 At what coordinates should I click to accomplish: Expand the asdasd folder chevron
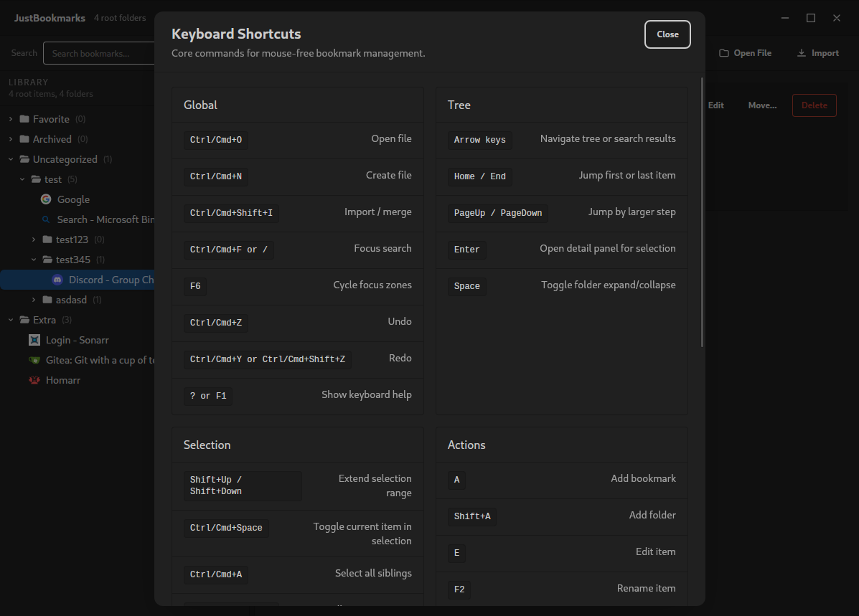pos(34,300)
